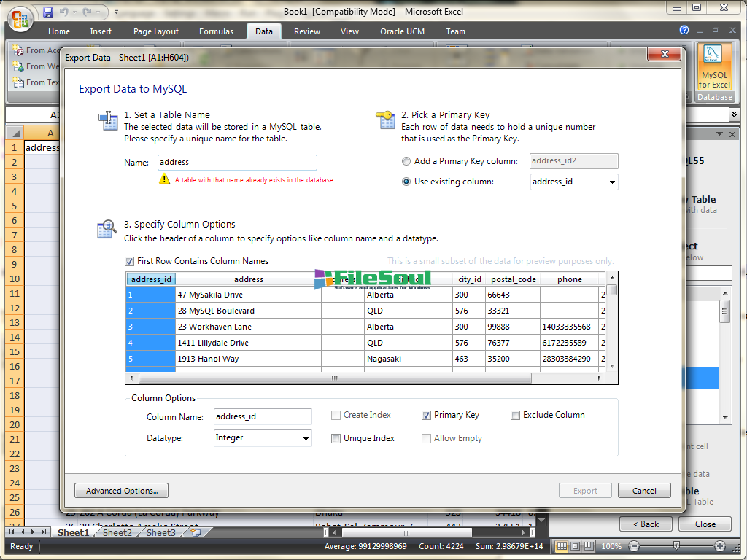Cancel the Export Data dialog
This screenshot has width=747, height=560.
643,491
